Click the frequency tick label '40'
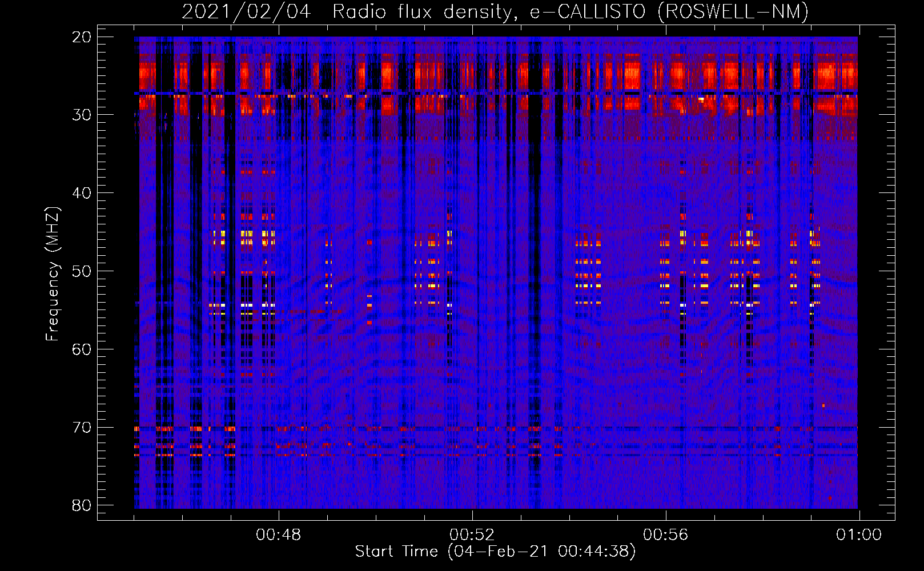 coord(82,193)
